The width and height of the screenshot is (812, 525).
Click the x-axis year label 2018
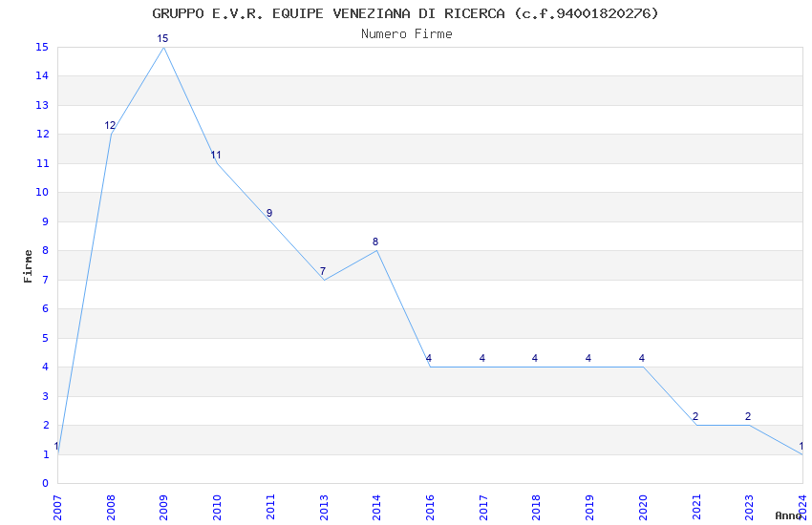pos(536,508)
